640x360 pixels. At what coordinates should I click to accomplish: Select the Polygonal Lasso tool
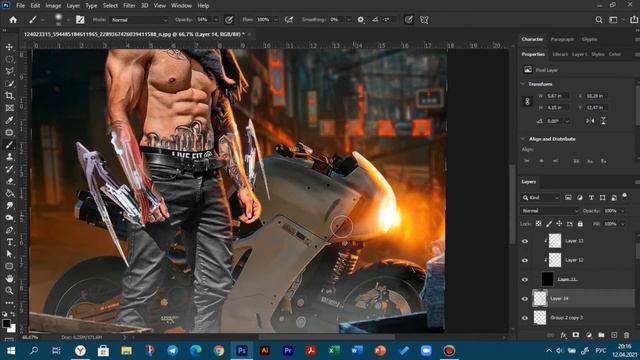[x=9, y=71]
